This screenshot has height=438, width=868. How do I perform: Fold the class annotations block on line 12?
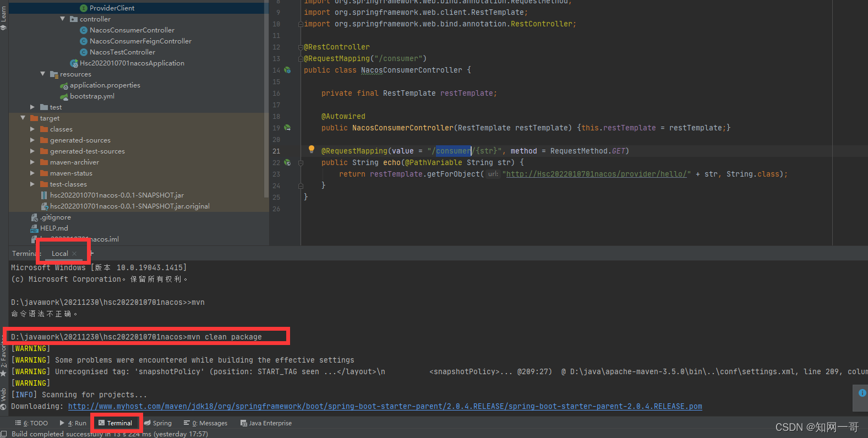click(301, 47)
